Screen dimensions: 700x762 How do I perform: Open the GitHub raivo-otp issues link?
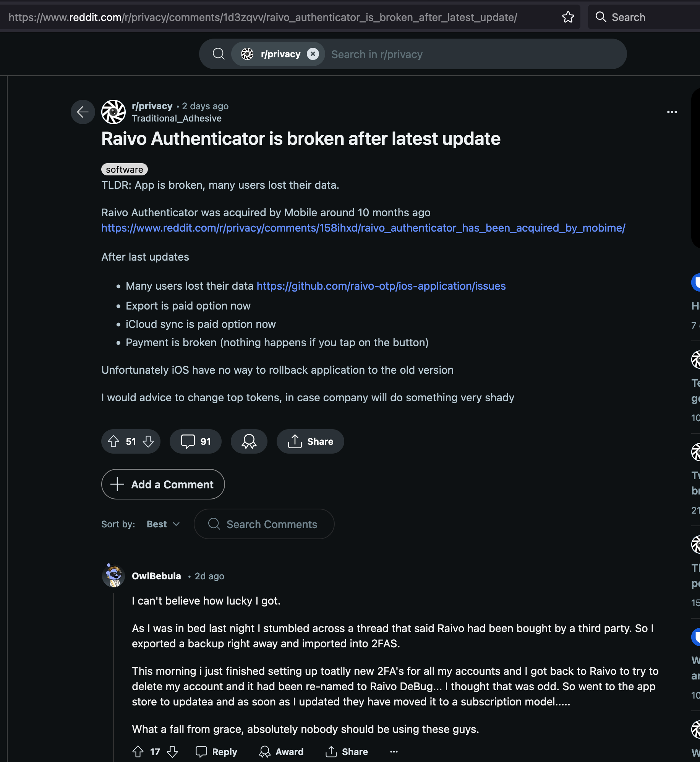click(x=381, y=286)
